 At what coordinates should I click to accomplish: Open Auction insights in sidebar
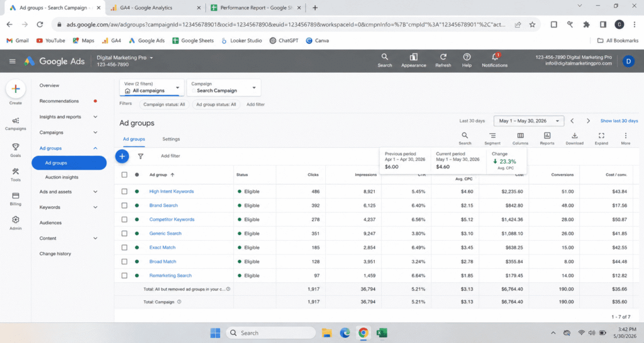click(x=62, y=177)
